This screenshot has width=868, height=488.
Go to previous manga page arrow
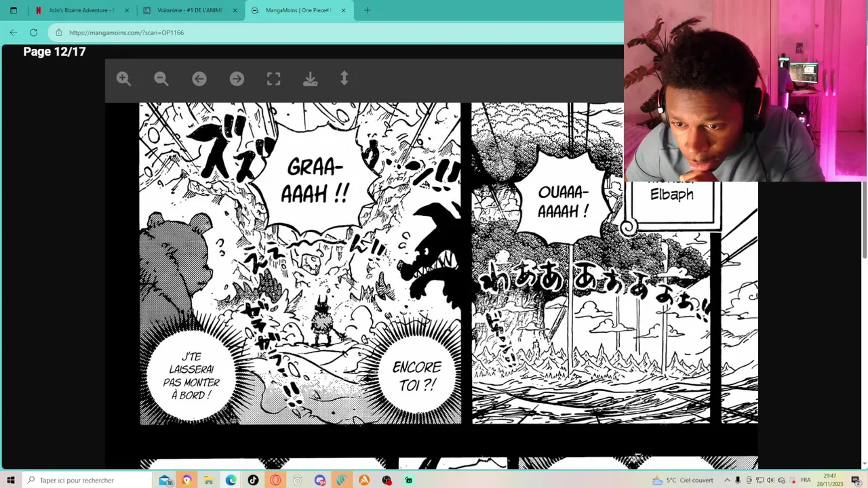199,79
